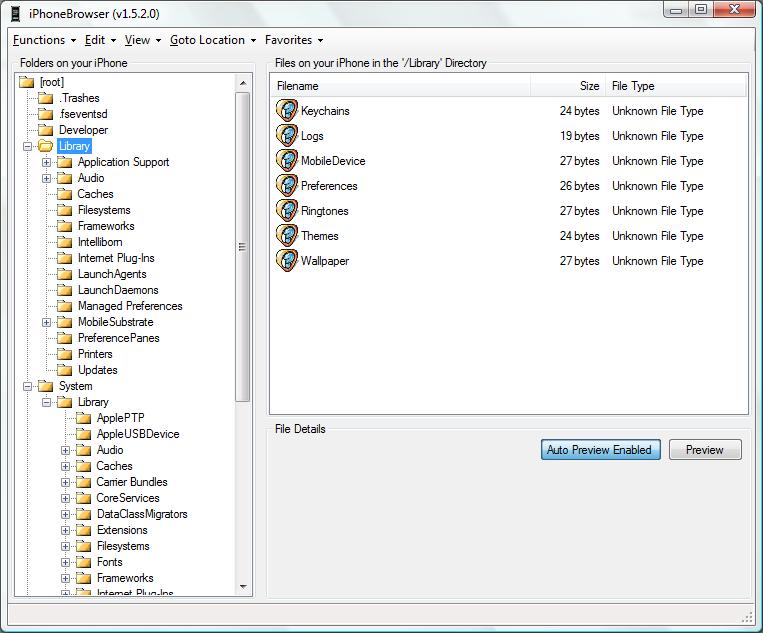
Task: Toggle the Auto Preview Enabled button
Action: pos(600,450)
